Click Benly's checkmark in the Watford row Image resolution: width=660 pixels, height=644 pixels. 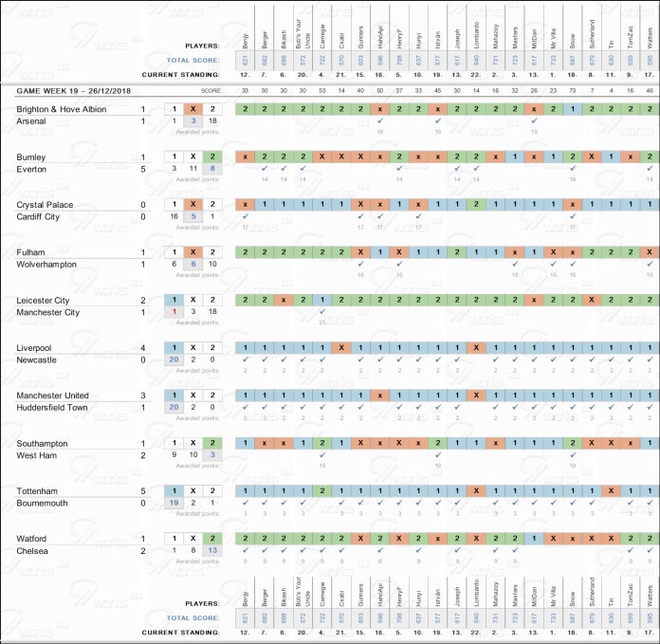245,550
